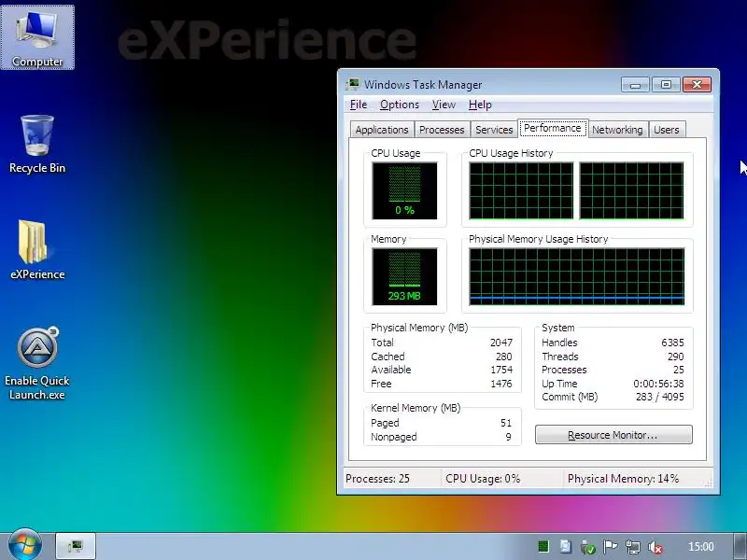Click the tray icon left of Safely Remove Hardware
Screen dimensions: 747x560
pyautogui.click(x=566, y=547)
